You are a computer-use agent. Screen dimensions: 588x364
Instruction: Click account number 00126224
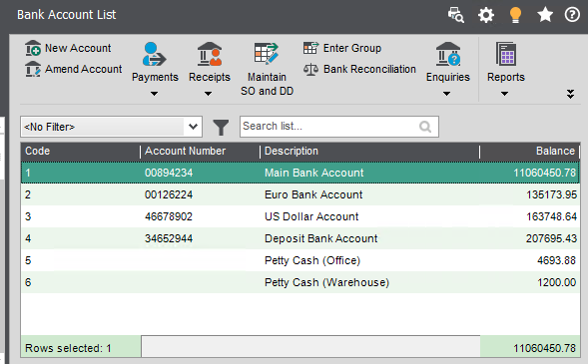click(x=169, y=194)
